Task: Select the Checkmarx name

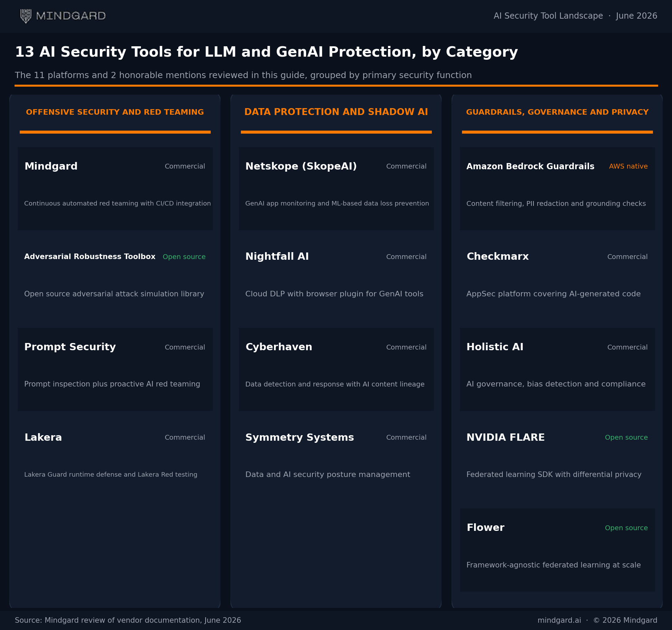Action: tap(498, 256)
